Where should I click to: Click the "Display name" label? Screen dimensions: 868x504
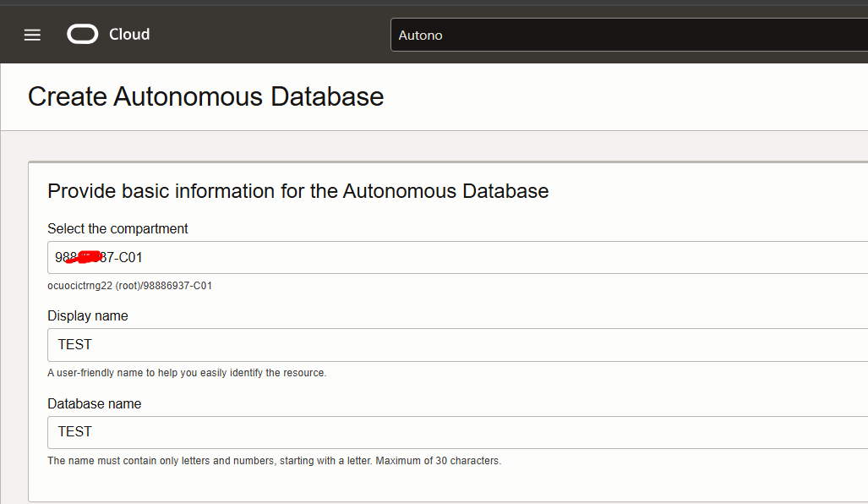tap(87, 315)
